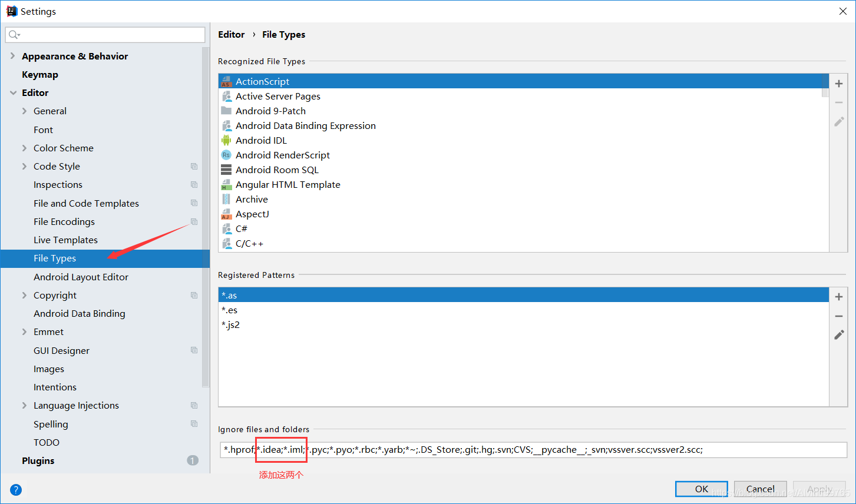
Task: Collapse the Editor tree section
Action: (x=13, y=92)
